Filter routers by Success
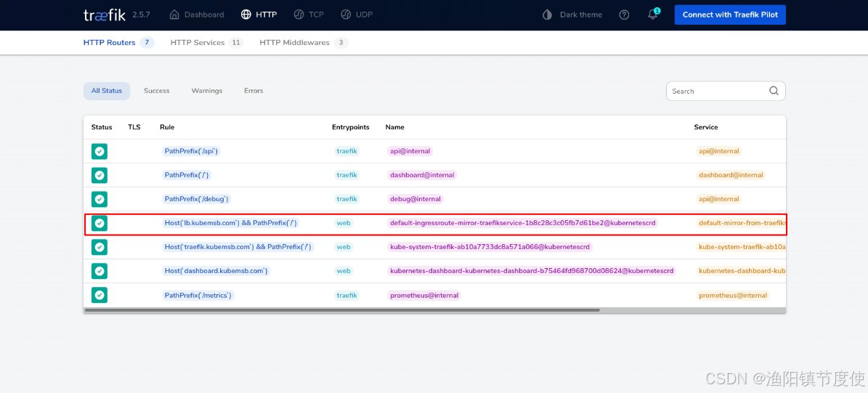The image size is (868, 393). point(157,91)
